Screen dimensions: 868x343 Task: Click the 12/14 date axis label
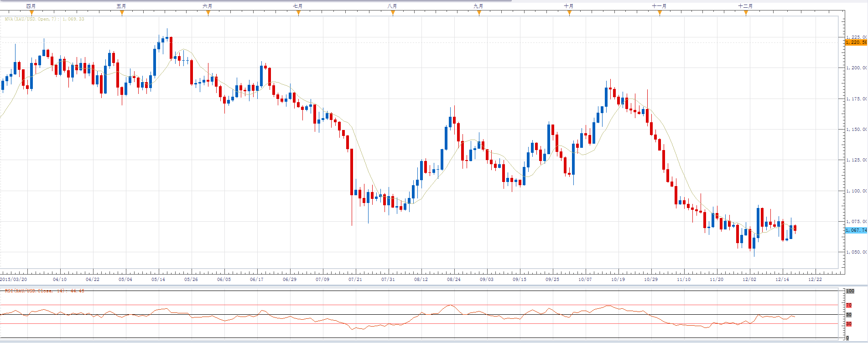pyautogui.click(x=782, y=279)
